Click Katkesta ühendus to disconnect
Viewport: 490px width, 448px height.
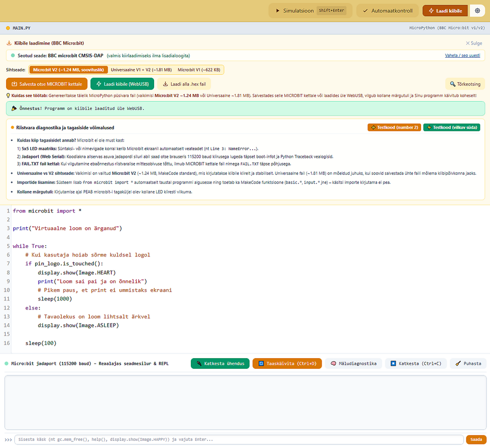[x=220, y=364]
